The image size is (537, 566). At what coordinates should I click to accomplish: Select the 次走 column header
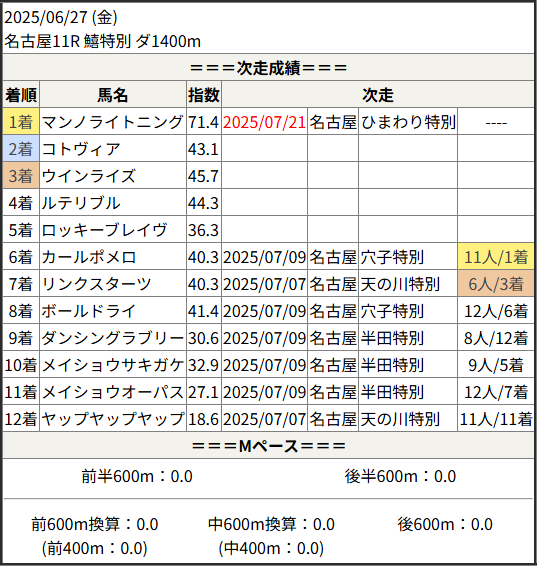pos(378,95)
